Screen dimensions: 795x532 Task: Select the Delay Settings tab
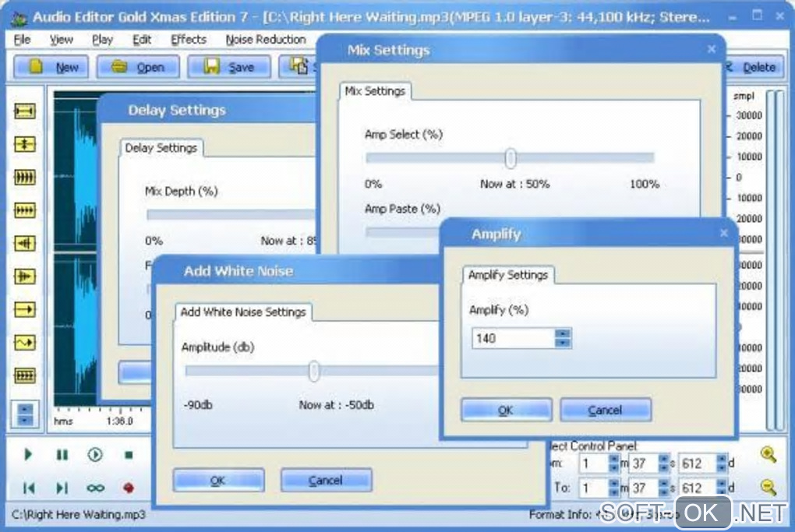point(161,148)
